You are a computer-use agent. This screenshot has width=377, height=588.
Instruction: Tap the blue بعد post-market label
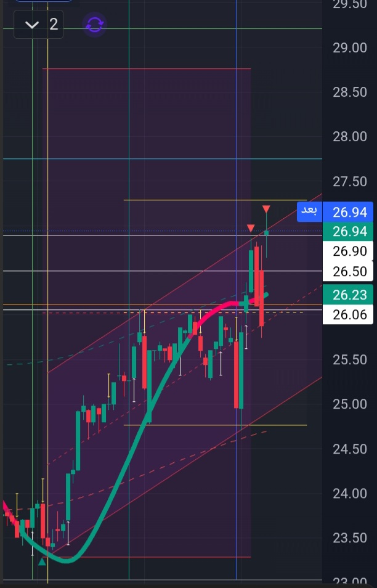click(309, 211)
